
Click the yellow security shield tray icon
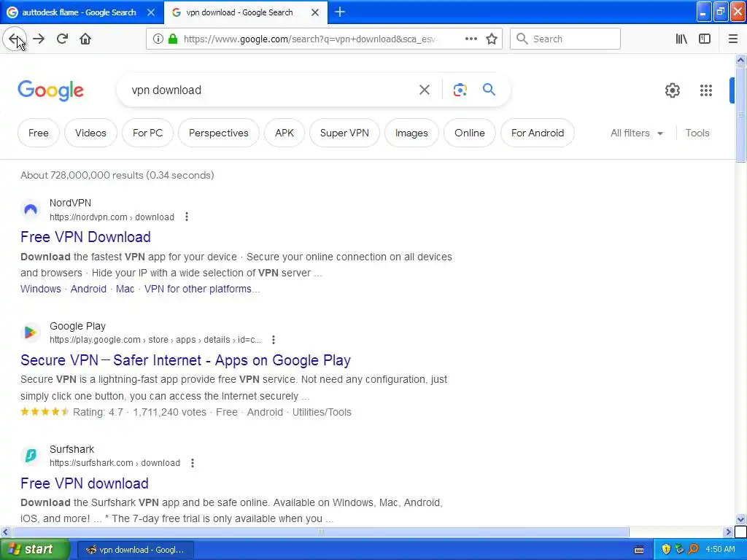pos(666,550)
